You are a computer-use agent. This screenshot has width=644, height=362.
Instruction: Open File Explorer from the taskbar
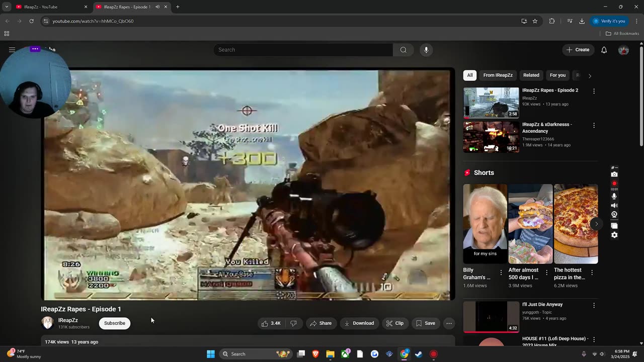pos(330,354)
